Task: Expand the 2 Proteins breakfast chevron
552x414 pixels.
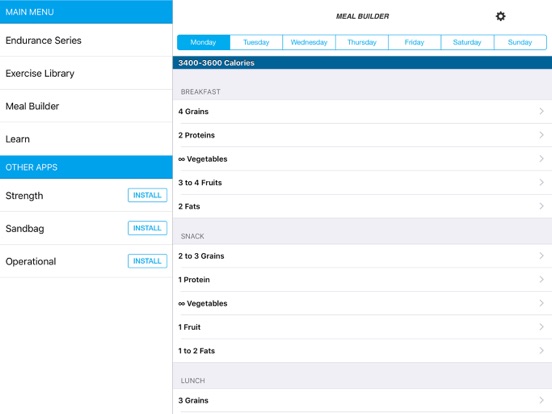Action: click(x=541, y=135)
